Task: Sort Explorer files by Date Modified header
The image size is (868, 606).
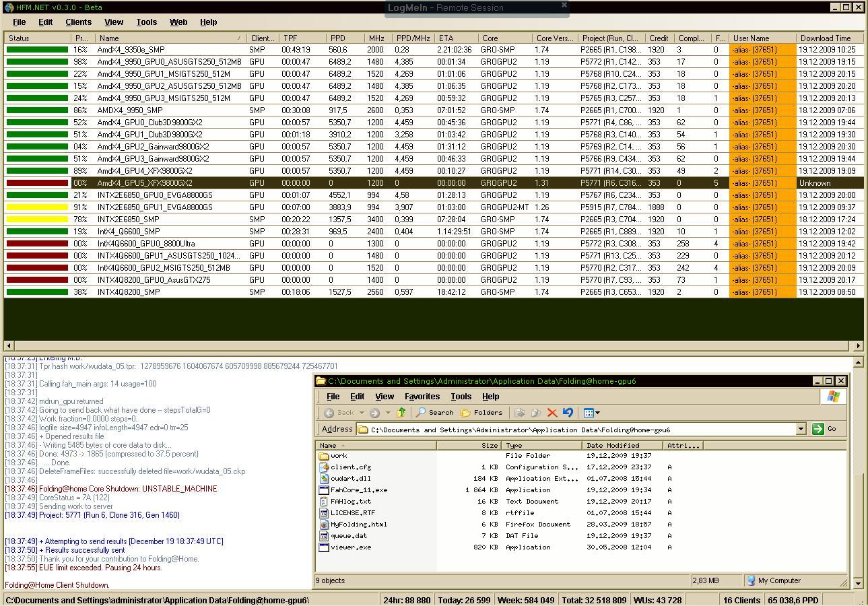Action: point(622,446)
